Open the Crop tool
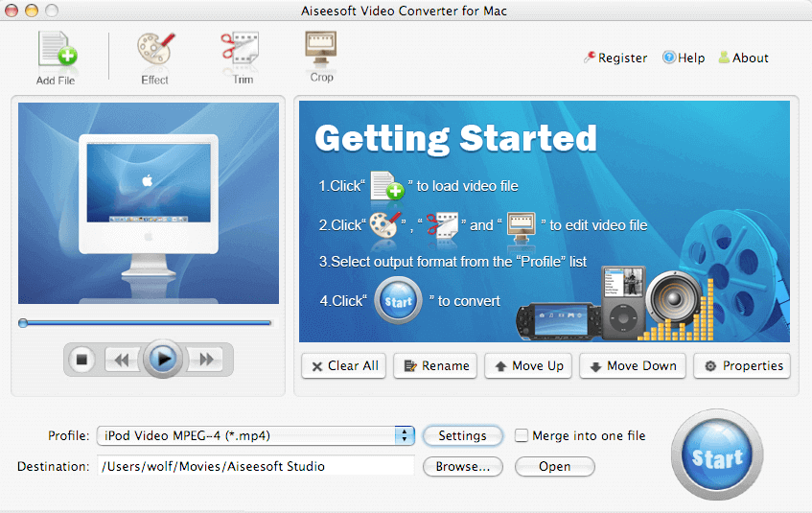The height and width of the screenshot is (513, 812). (x=321, y=57)
